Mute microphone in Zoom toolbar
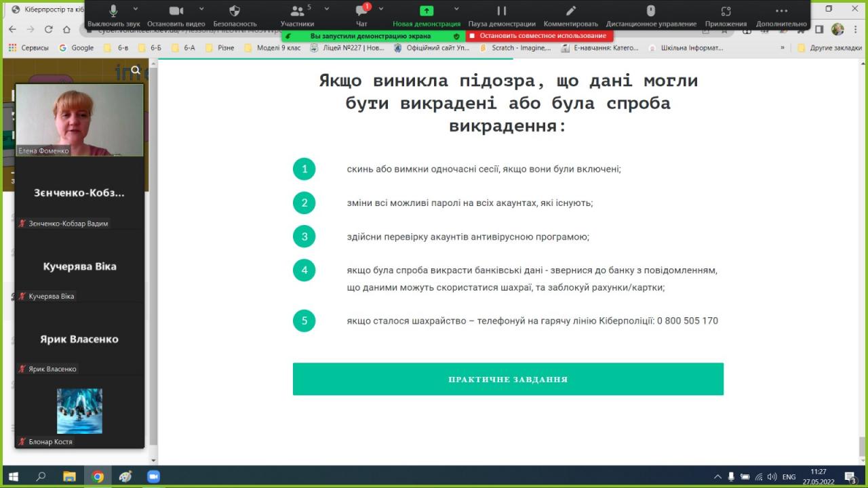Image resolution: width=868 pixels, height=488 pixels. pos(113,12)
